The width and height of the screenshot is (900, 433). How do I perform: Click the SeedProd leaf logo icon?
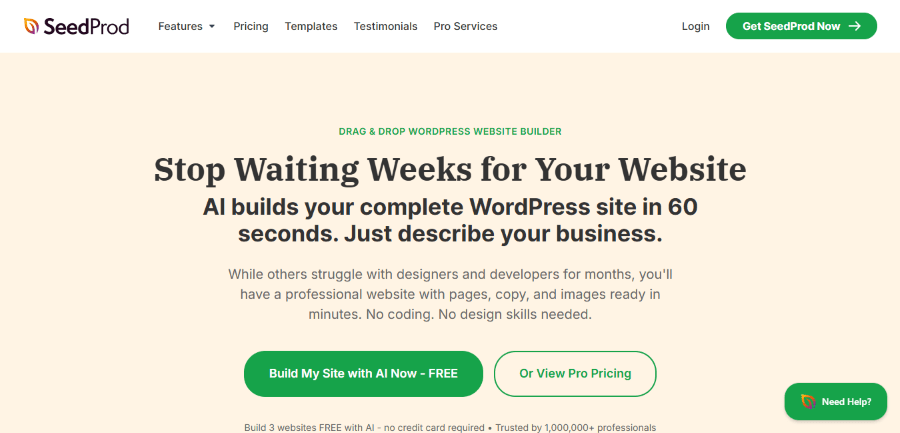pyautogui.click(x=31, y=26)
